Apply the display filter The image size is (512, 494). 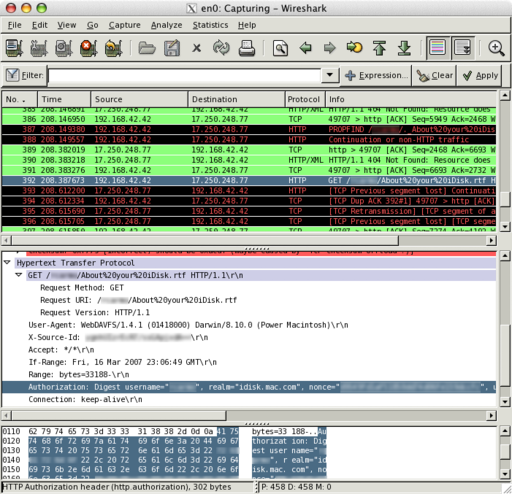(x=480, y=76)
